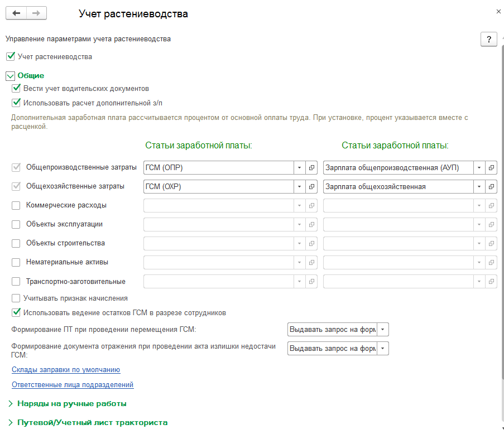Viewport: 504px width, 439px height.
Task: Toggle Общехозяйственные затраты checkbox
Action: (x=16, y=186)
